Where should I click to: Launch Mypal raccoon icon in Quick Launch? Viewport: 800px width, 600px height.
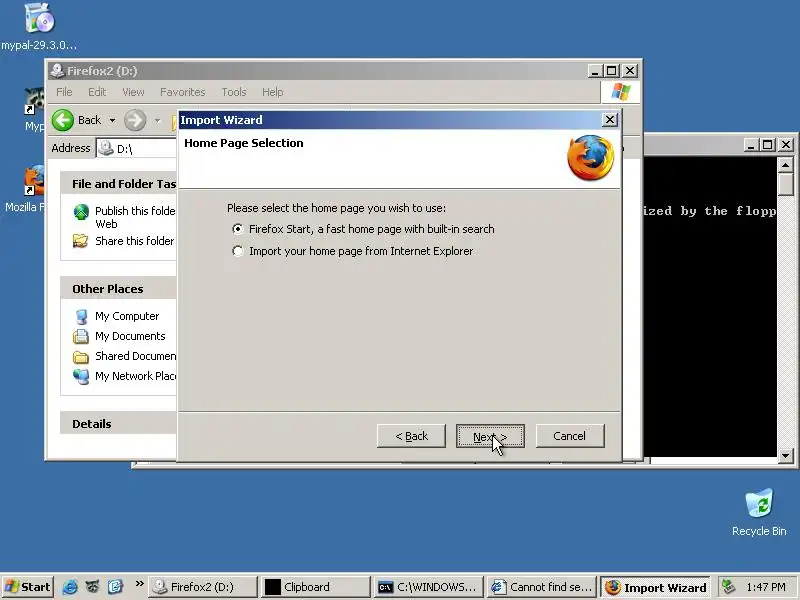pyautogui.click(x=92, y=587)
